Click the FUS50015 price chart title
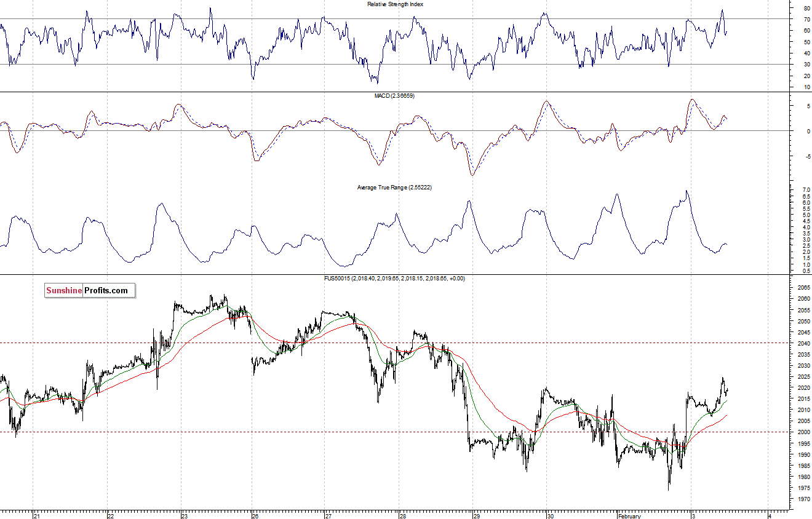 pos(394,279)
